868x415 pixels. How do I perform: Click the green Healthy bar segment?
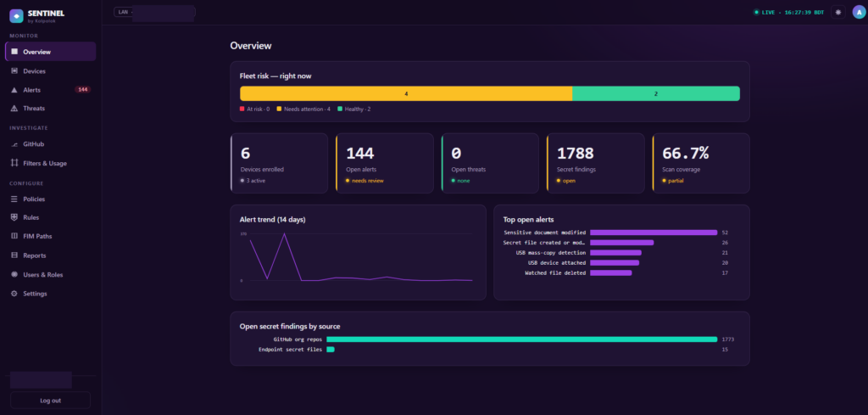(656, 93)
